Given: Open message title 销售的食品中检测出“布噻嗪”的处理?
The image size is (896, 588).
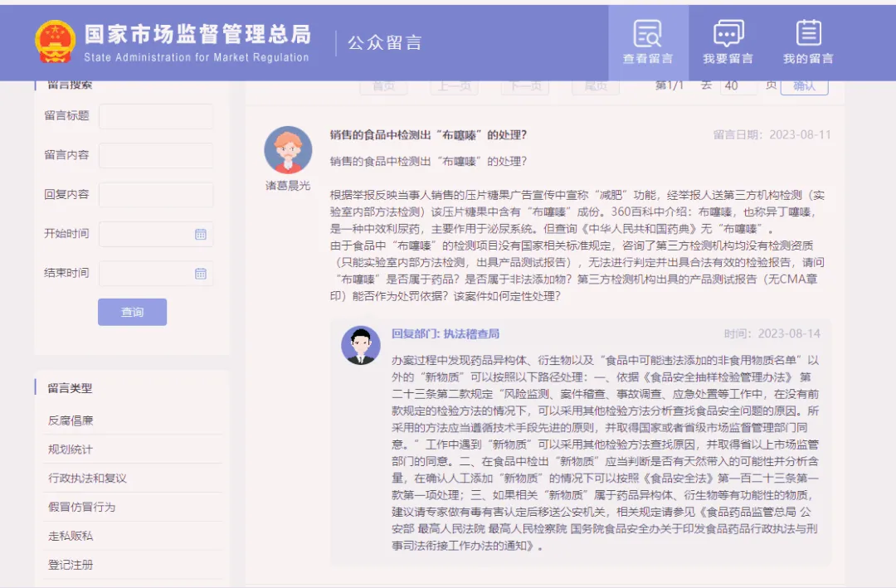Looking at the screenshot, I should (x=428, y=135).
